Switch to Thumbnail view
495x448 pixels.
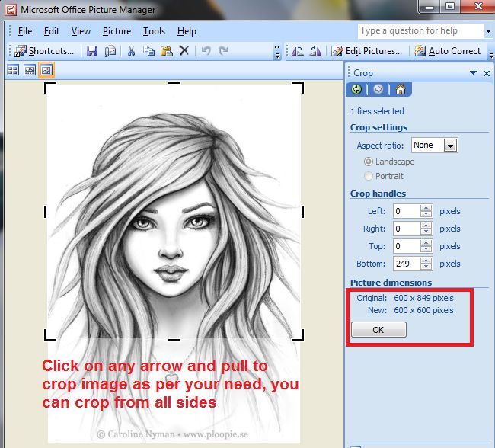(13, 70)
